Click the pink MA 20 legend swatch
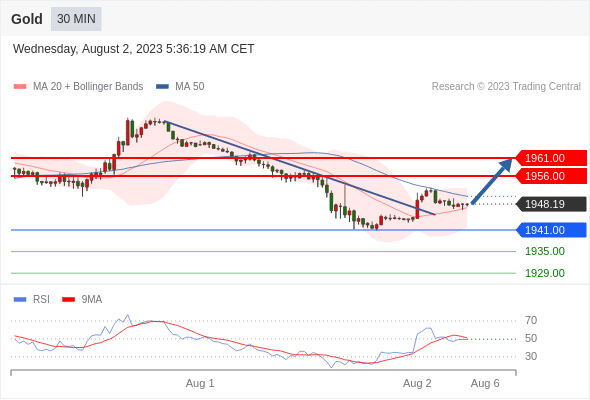Image resolution: width=590 pixels, height=400 pixels. pos(20,87)
